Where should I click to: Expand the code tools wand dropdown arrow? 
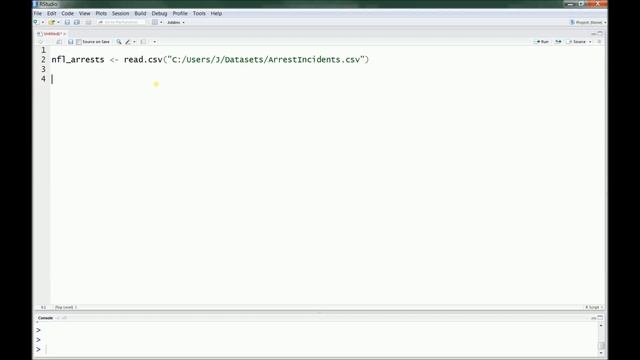(134, 42)
